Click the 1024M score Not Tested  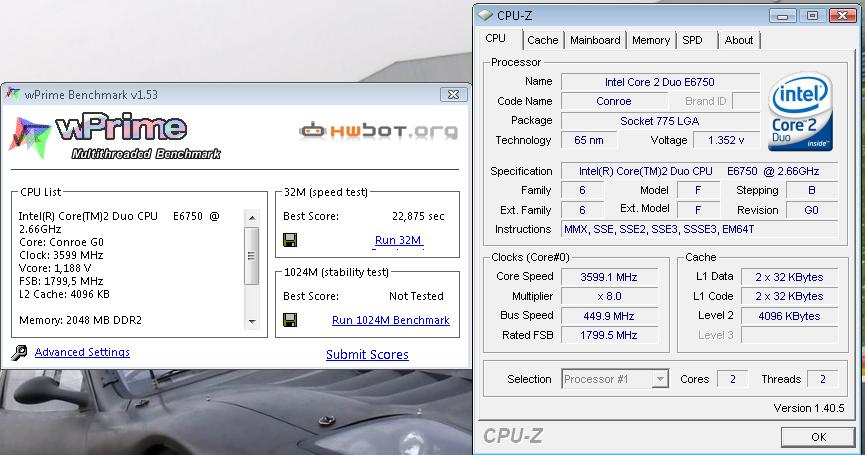point(416,296)
